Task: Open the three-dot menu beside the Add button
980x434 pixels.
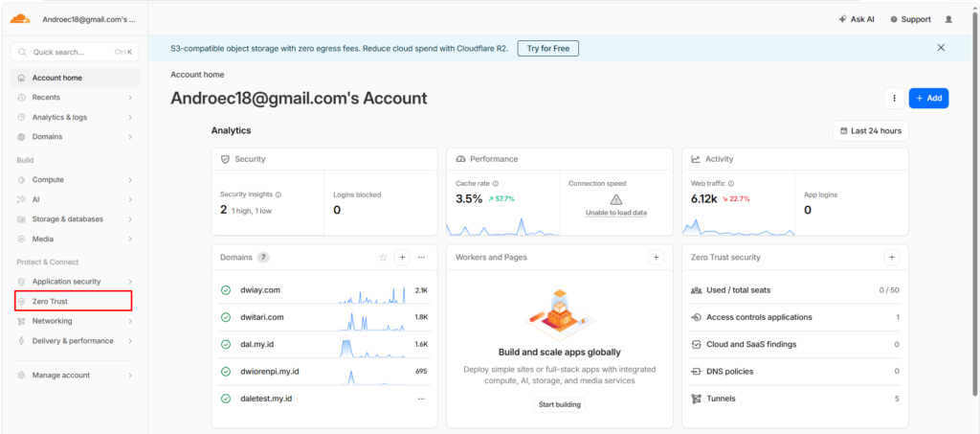Action: (895, 98)
